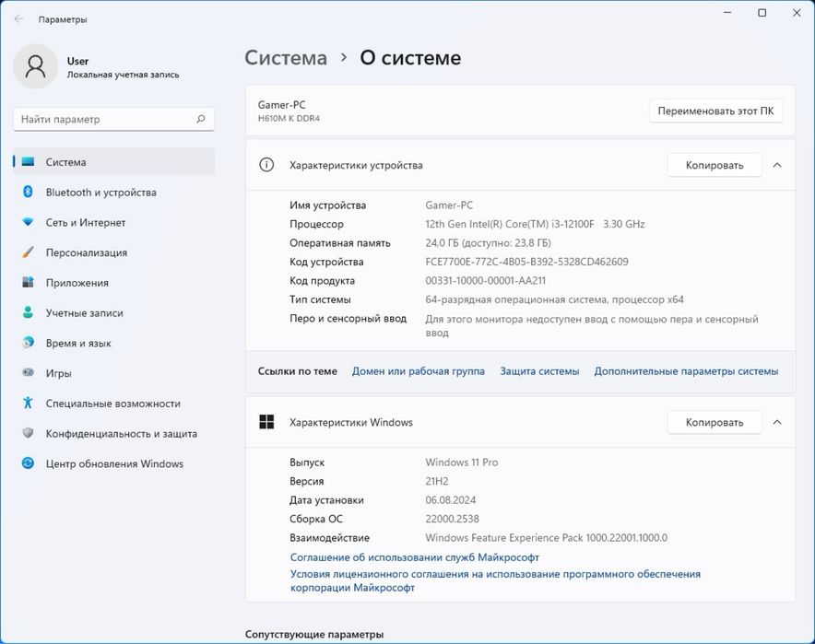Click the version value 21H2
Screen dimensions: 815x644
point(437,481)
